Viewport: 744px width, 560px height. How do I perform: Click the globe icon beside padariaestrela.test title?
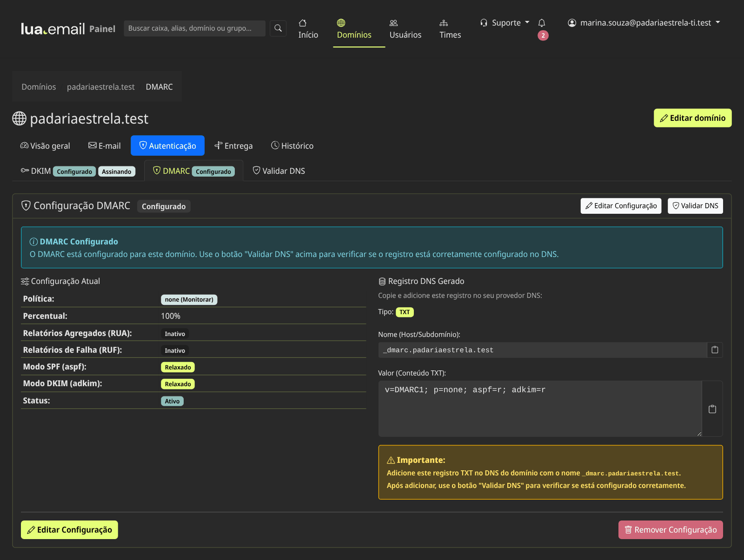pos(19,119)
